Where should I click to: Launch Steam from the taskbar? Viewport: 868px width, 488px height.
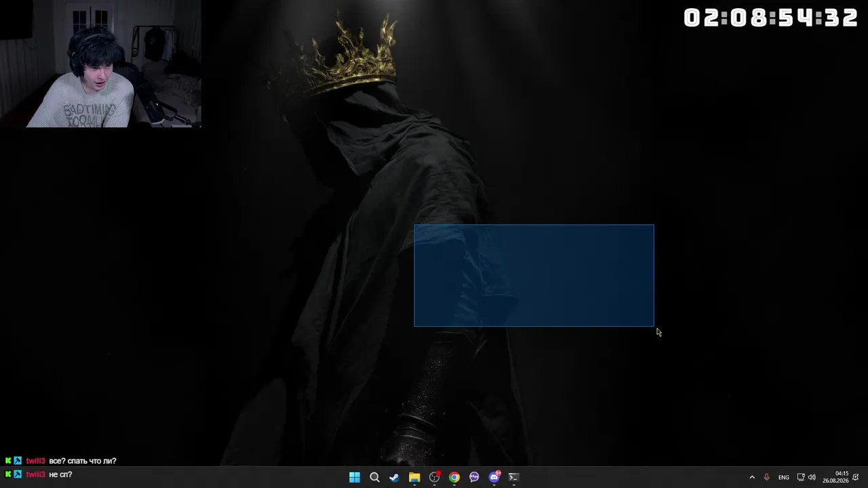394,477
